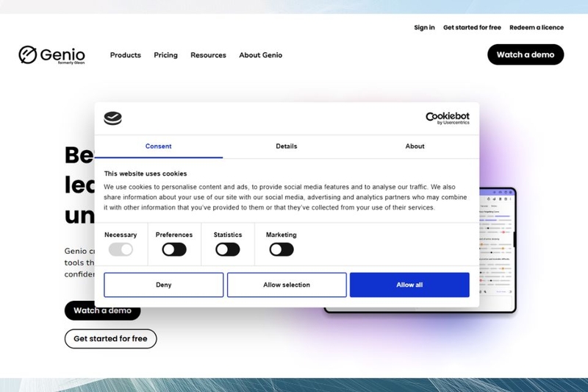This screenshot has width=588, height=392.
Task: Open the Products menu
Action: (x=126, y=55)
